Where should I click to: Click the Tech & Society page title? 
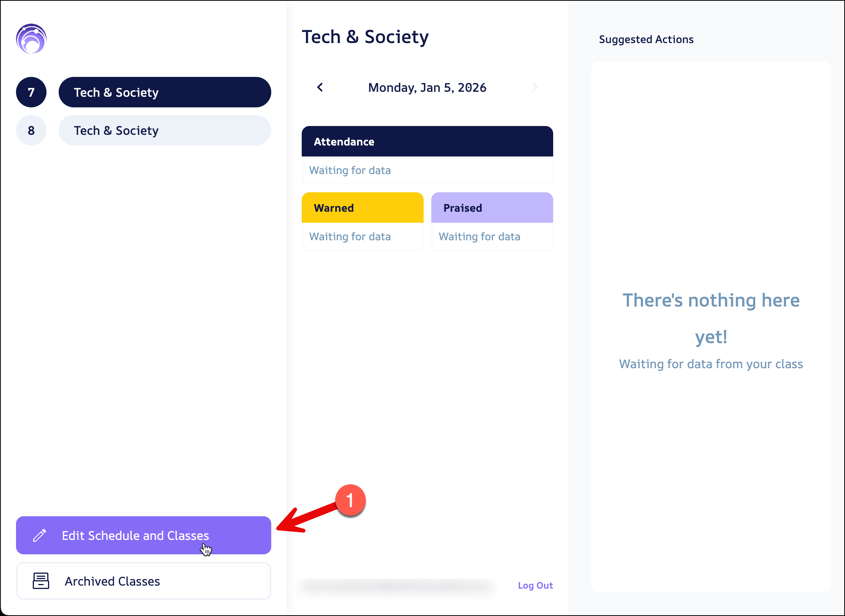(x=365, y=37)
